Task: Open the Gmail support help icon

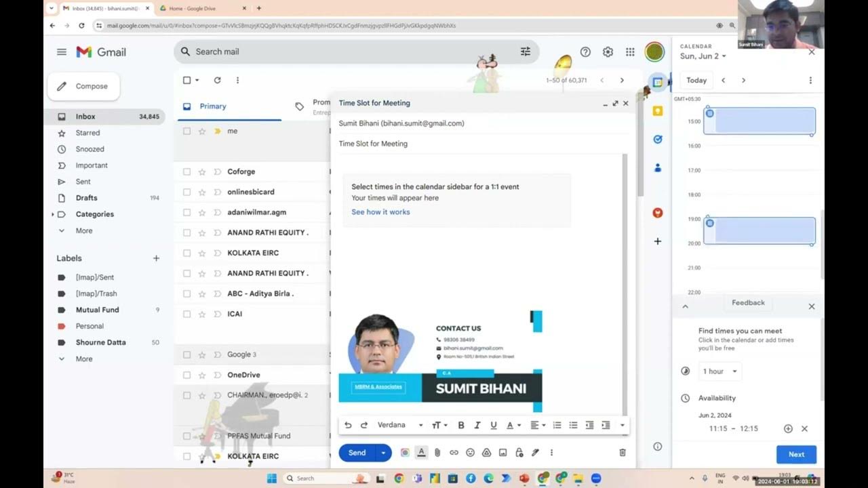Action: tap(585, 52)
